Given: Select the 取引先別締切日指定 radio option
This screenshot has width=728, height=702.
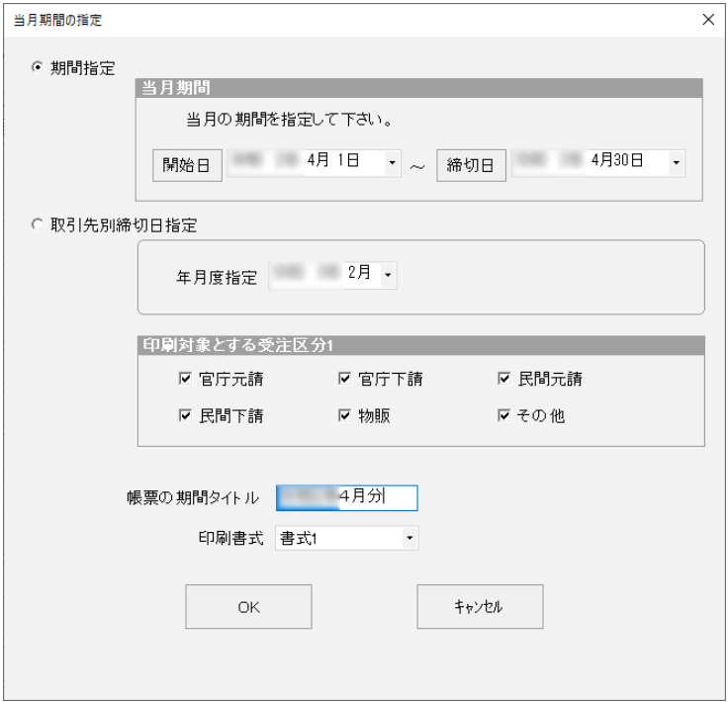Looking at the screenshot, I should 38,225.
